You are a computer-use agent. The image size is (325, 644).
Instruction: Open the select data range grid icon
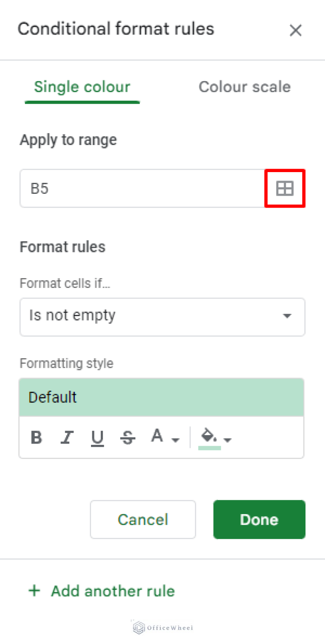tap(284, 189)
